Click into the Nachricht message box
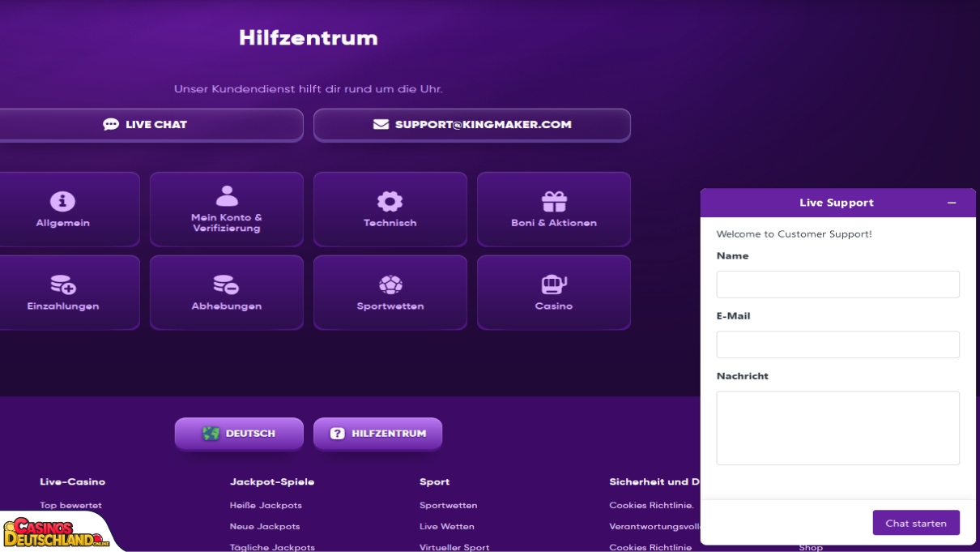 pyautogui.click(x=838, y=428)
